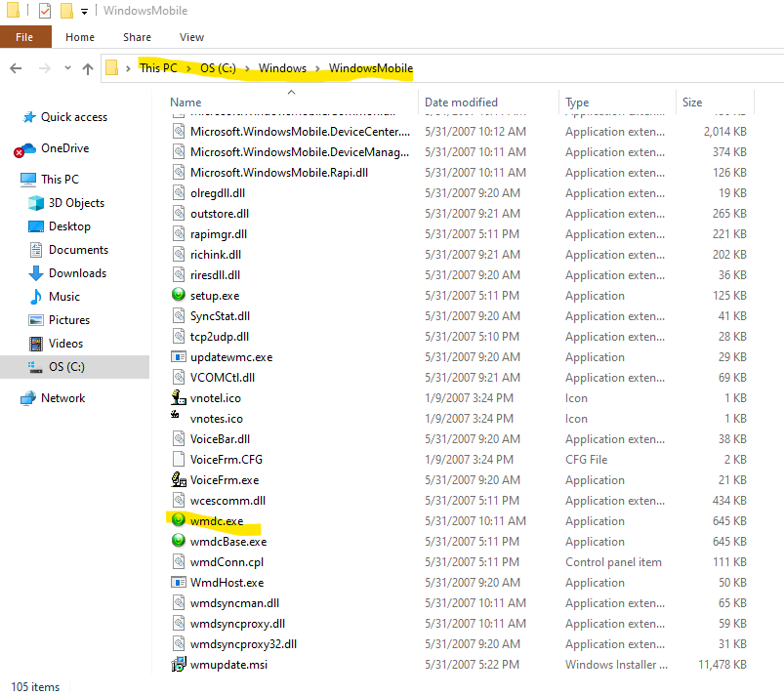Go up one folder level arrow
Image resolution: width=784 pixels, height=696 pixels.
(x=88, y=68)
